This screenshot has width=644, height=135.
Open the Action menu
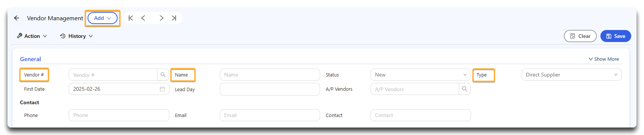[32, 36]
